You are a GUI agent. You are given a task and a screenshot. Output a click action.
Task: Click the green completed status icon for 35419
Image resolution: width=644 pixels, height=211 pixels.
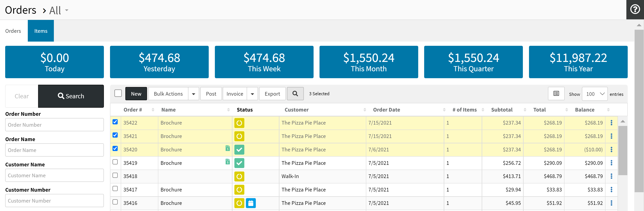[x=239, y=163]
